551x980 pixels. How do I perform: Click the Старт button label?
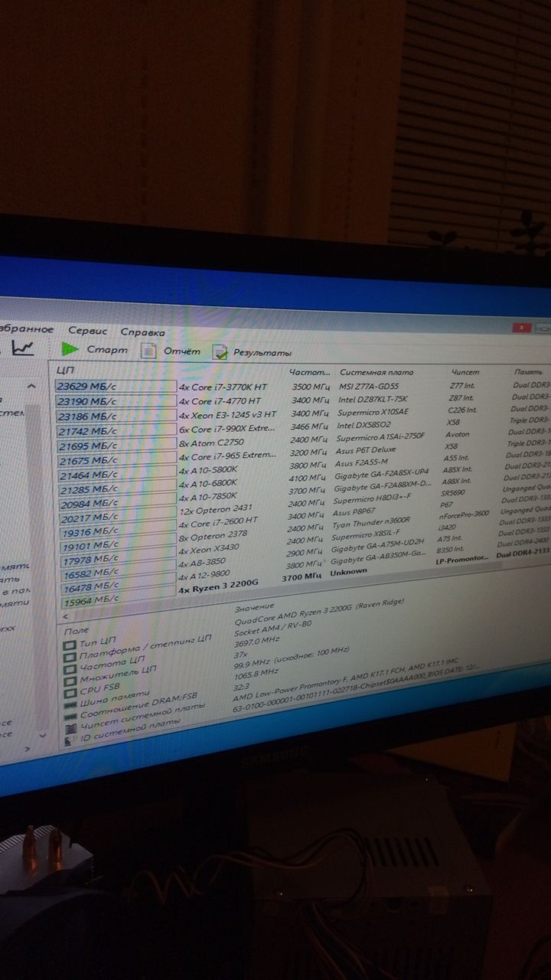pos(107,350)
